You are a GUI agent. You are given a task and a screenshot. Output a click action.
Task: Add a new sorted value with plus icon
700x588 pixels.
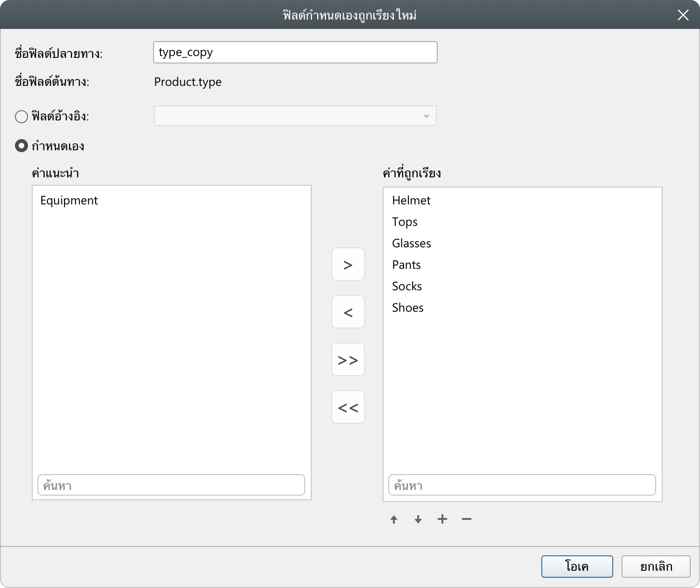442,519
